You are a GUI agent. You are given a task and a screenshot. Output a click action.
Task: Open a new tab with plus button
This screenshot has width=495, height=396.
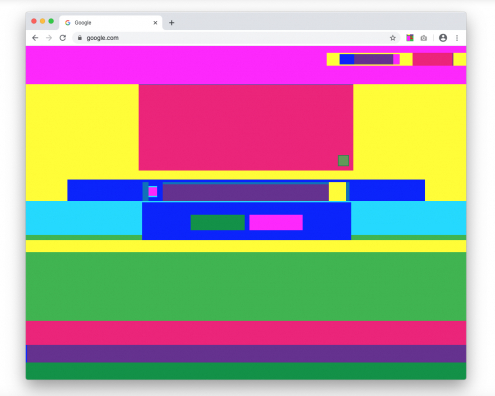click(x=171, y=23)
